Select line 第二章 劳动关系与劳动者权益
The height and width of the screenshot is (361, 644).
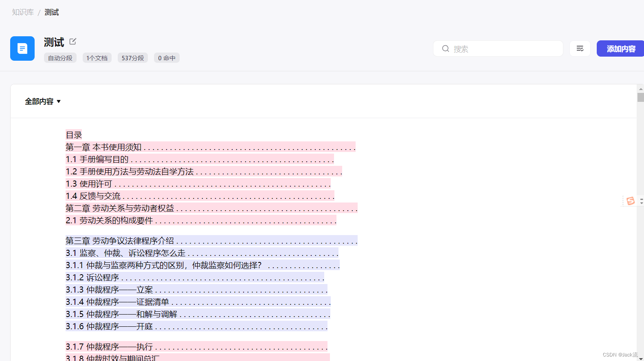(x=211, y=208)
